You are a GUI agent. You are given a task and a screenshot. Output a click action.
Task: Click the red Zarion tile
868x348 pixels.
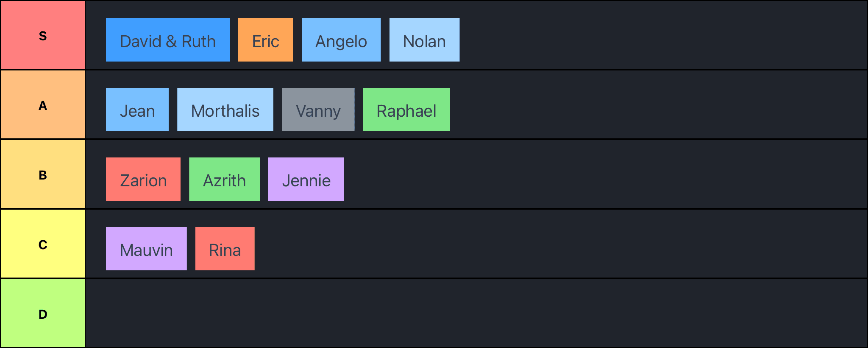(x=143, y=180)
